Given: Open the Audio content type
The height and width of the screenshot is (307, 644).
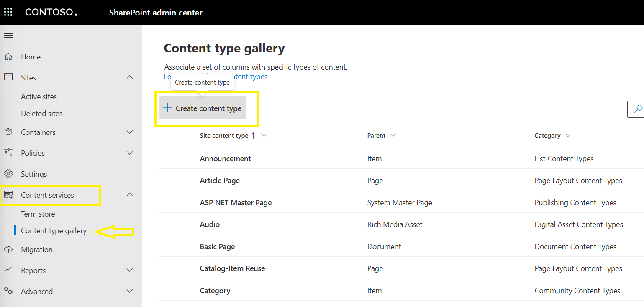Looking at the screenshot, I should tap(210, 224).
